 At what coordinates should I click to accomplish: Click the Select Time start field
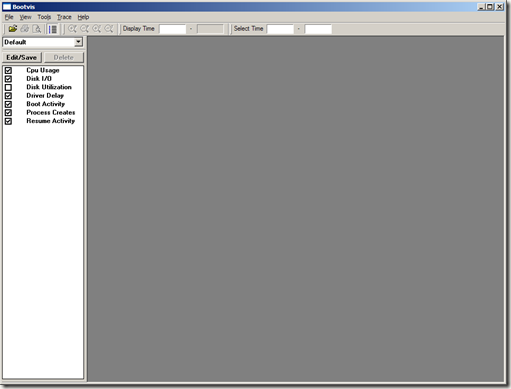(280, 29)
